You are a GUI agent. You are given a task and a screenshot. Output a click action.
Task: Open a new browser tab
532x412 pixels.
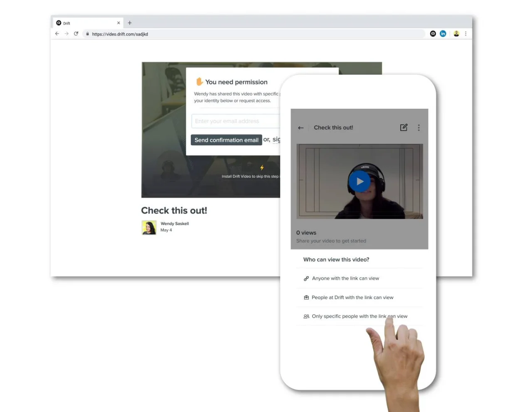tap(130, 23)
